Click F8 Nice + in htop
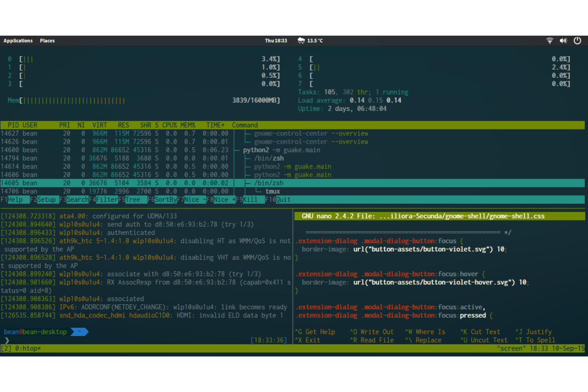Screen dimensions: 588x392 click(x=221, y=200)
